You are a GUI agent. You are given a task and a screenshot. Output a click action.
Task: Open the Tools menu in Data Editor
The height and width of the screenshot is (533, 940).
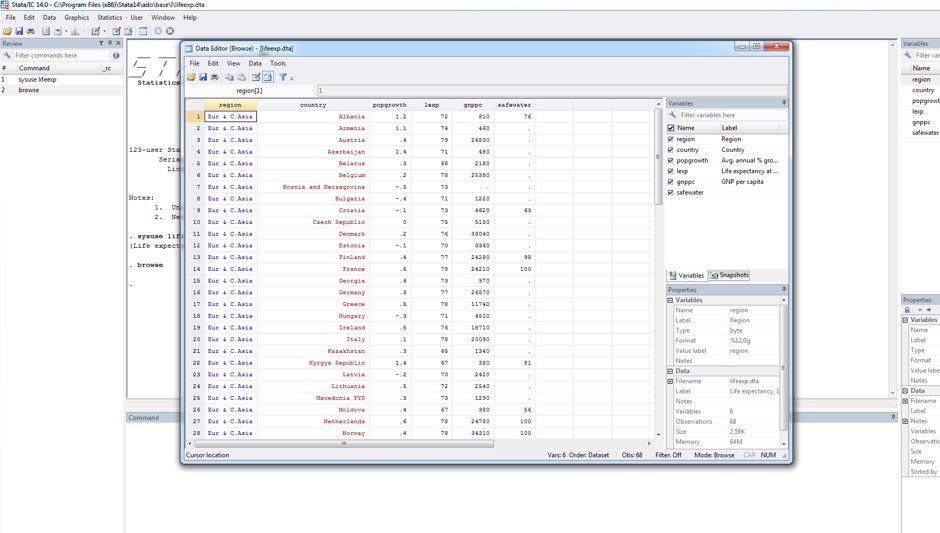click(278, 63)
